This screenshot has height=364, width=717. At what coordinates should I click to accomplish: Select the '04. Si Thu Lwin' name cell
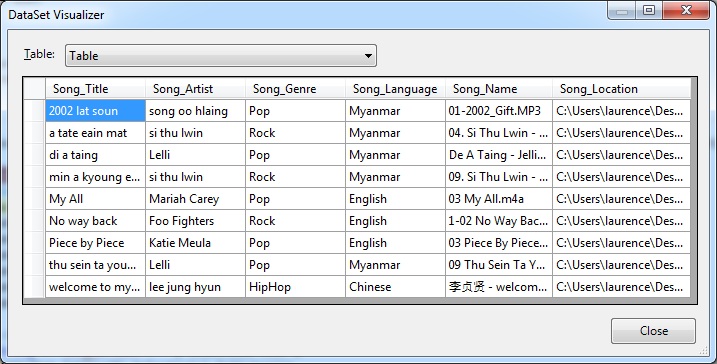click(499, 133)
